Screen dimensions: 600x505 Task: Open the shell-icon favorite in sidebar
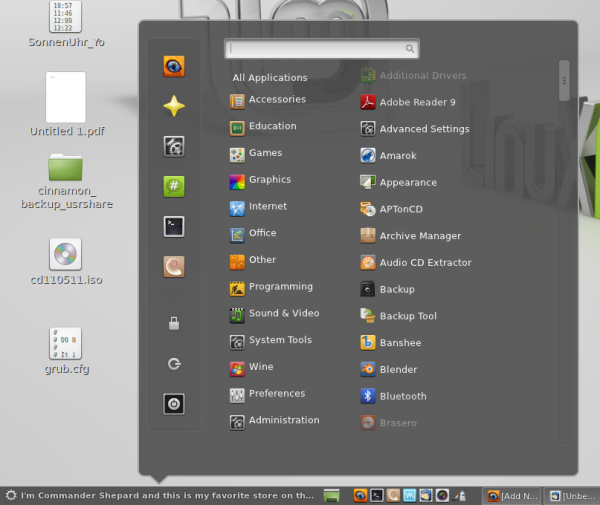coord(174,266)
